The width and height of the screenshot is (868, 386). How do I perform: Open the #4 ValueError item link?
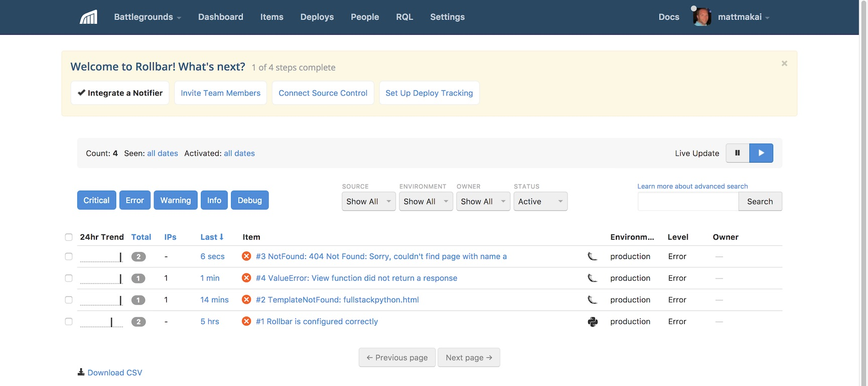click(x=357, y=278)
